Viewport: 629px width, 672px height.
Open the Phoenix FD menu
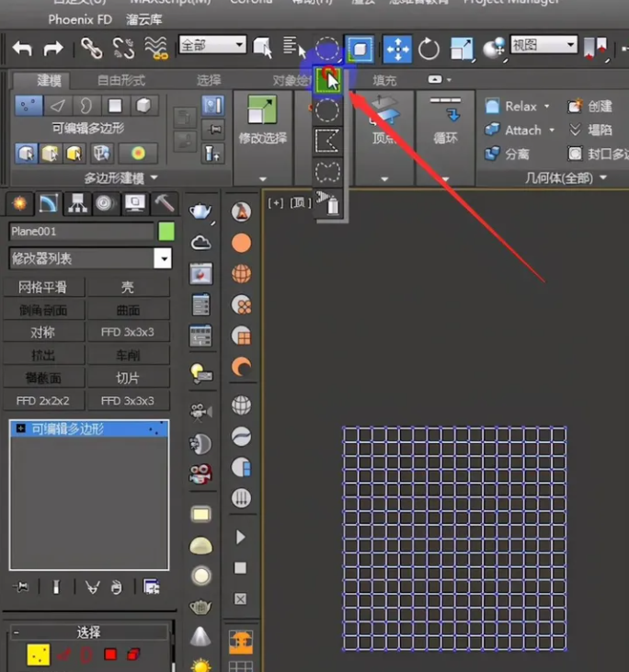(79, 18)
